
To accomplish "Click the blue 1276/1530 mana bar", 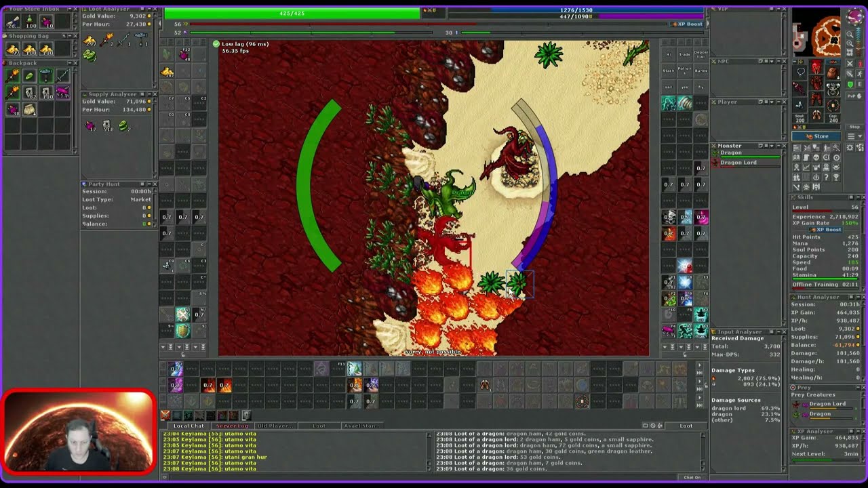I will click(x=576, y=10).
